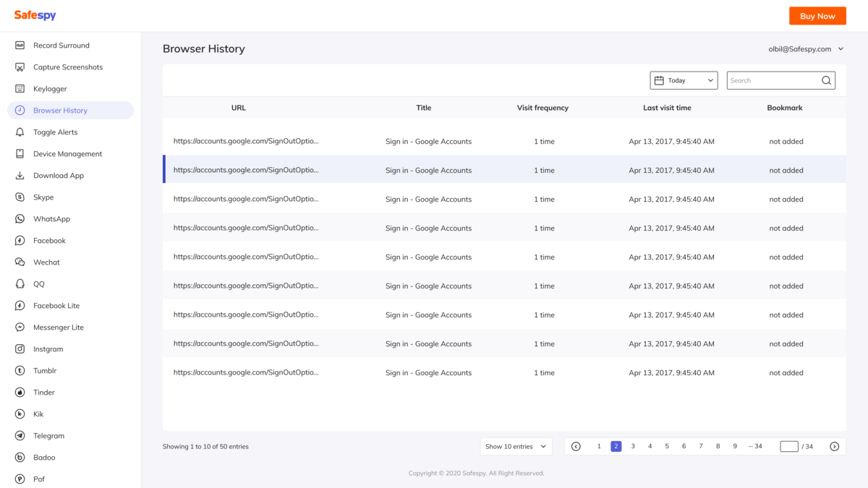Open Device Management in sidebar

tap(67, 154)
